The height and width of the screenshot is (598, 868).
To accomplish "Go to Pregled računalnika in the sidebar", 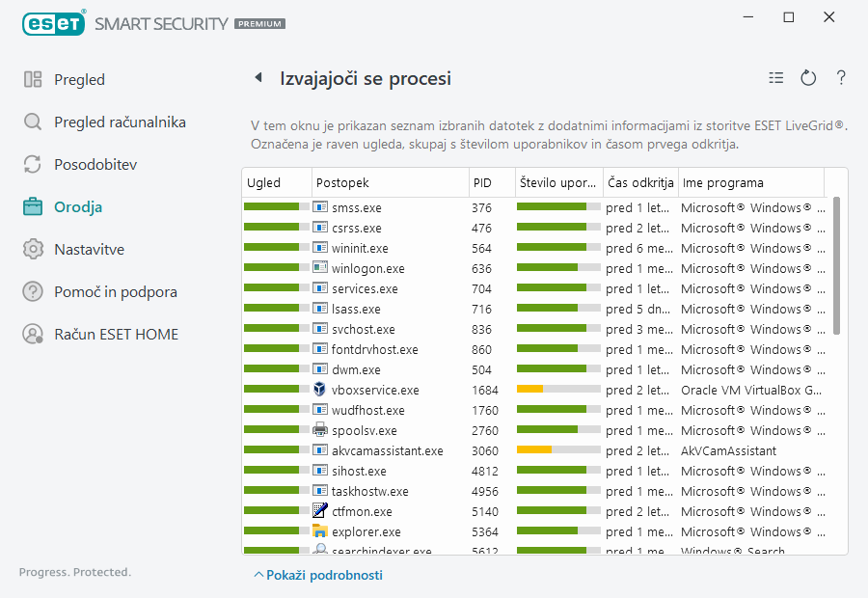I will tap(120, 122).
